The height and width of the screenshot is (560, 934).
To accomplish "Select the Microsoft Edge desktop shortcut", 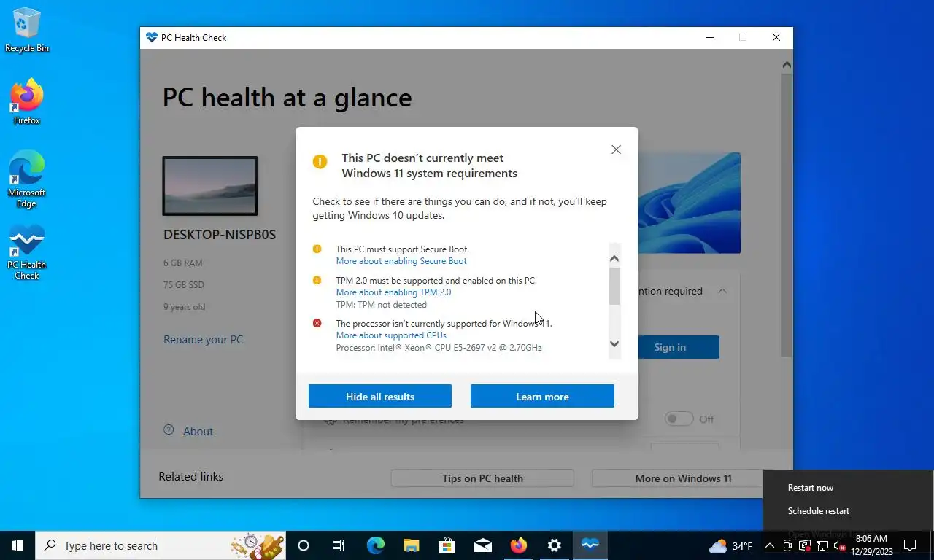I will coord(27,179).
